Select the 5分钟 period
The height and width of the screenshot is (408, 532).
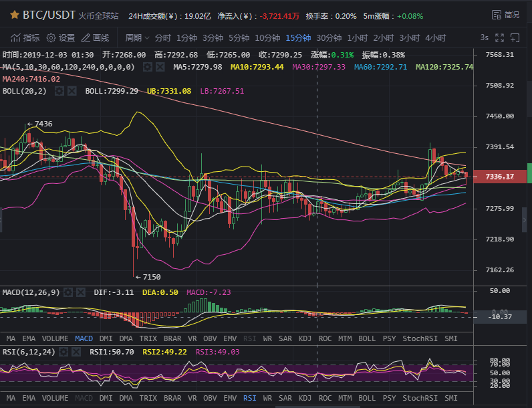(239, 38)
